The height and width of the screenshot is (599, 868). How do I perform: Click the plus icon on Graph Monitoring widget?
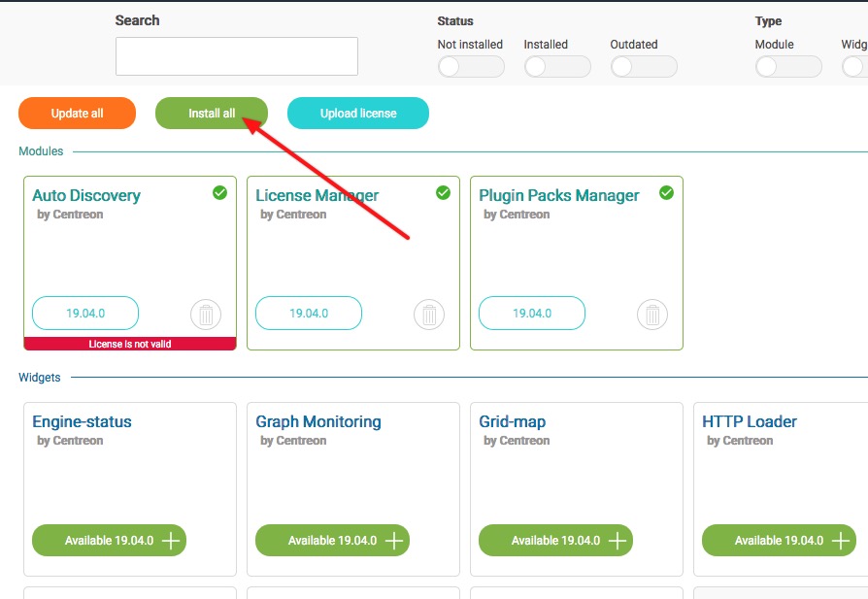(394, 541)
